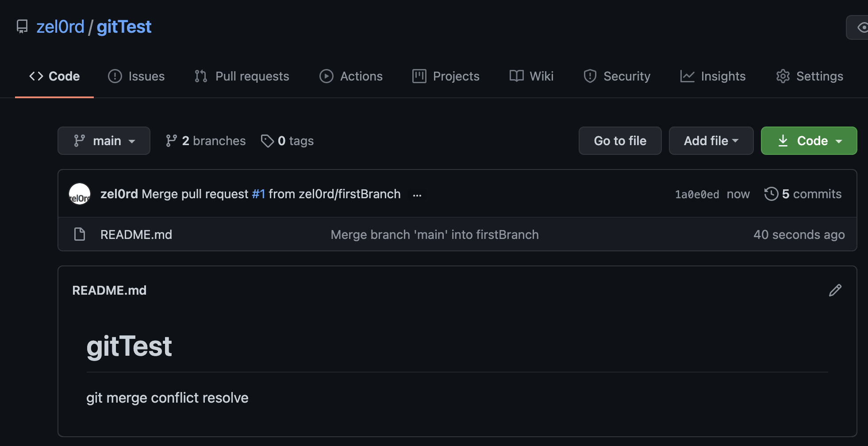Click the file icon next to README.md row
Screen dimensions: 868x446
[80, 234]
